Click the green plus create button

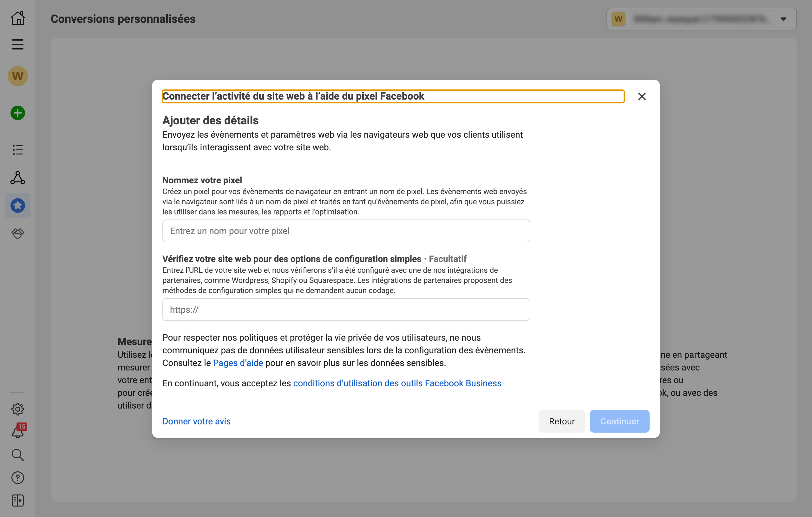click(x=17, y=113)
